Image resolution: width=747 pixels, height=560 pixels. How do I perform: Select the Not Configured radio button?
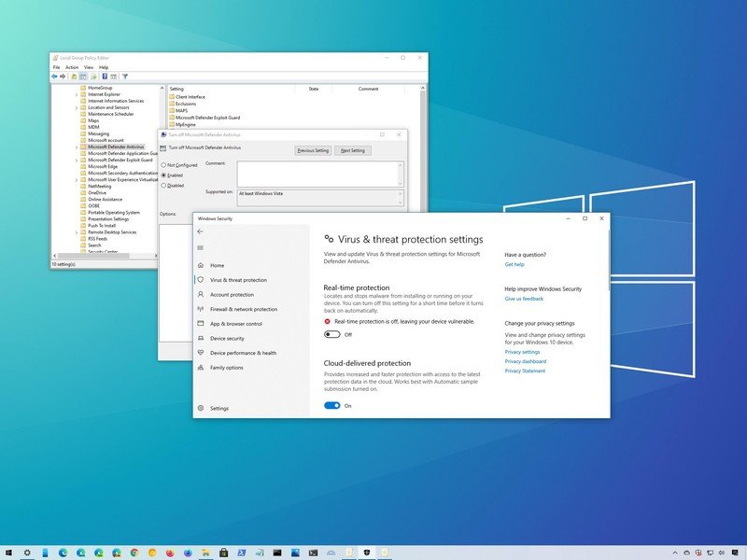pyautogui.click(x=163, y=165)
